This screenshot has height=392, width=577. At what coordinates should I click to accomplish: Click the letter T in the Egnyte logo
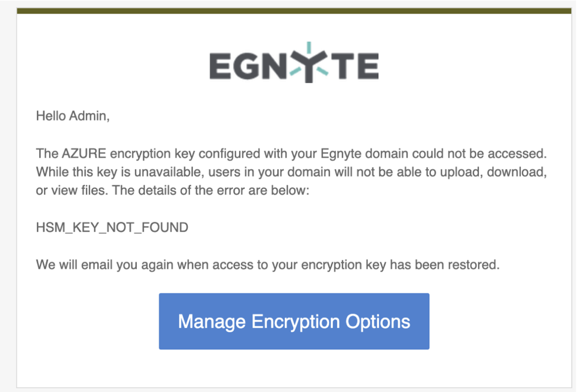pos(343,66)
